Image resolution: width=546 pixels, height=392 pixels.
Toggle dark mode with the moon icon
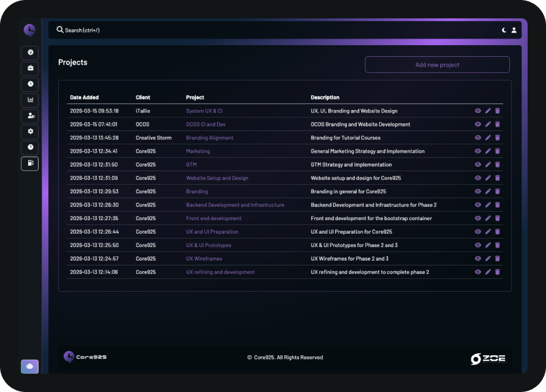coord(504,30)
